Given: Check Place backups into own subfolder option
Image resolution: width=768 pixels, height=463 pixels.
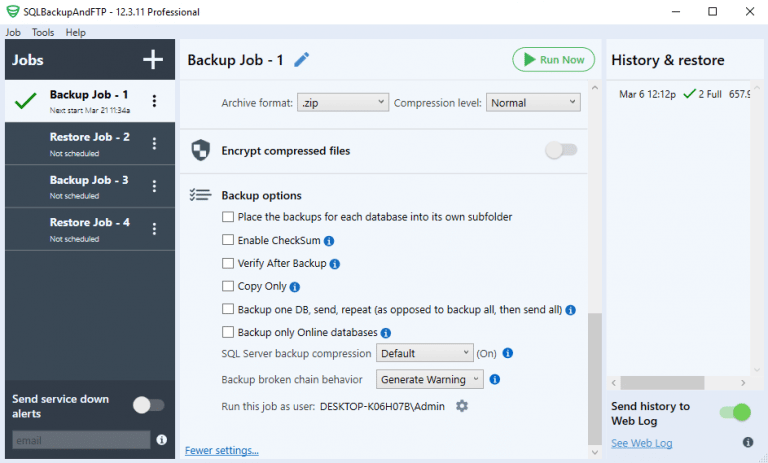Looking at the screenshot, I should coord(228,217).
